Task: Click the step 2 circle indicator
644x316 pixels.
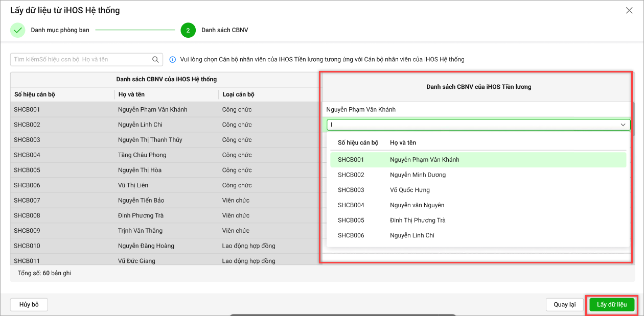Action: click(188, 30)
